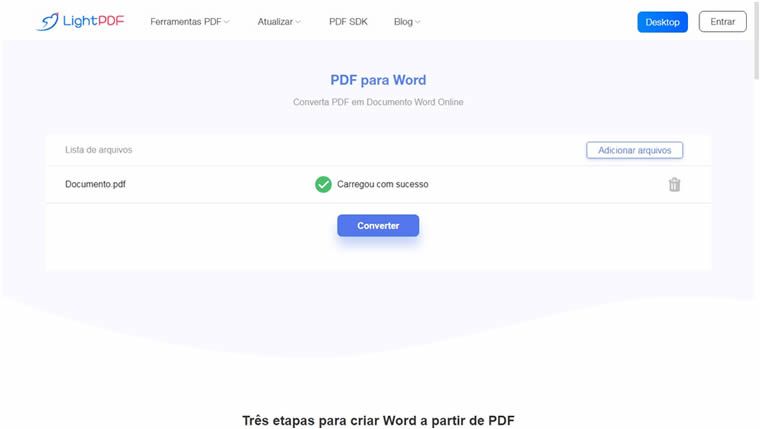Click the 'Três etapas para criar Word' heading
This screenshot has height=429, width=760.
[378, 420]
